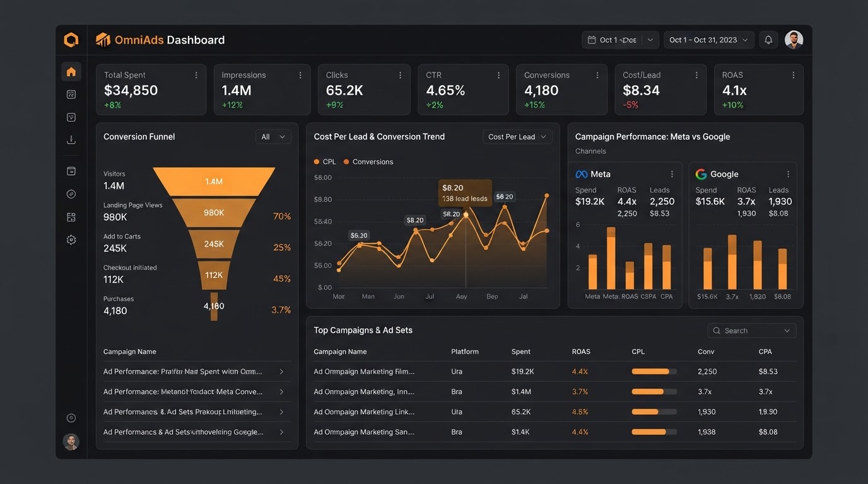
Task: Open the user profile avatar in header
Action: 794,40
